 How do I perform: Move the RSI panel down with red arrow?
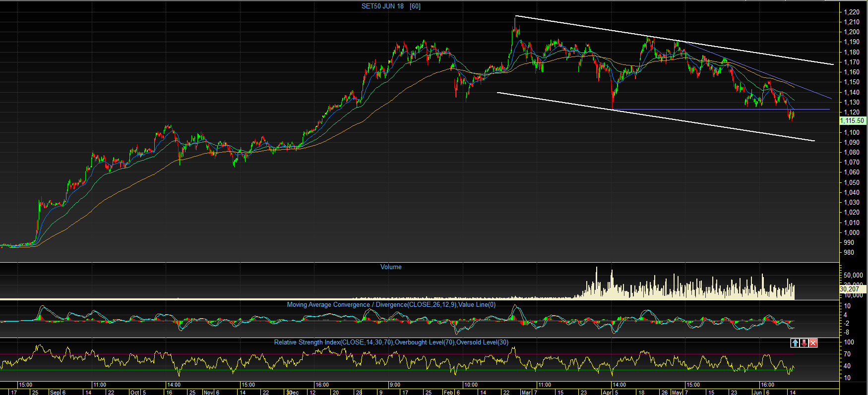(x=804, y=343)
